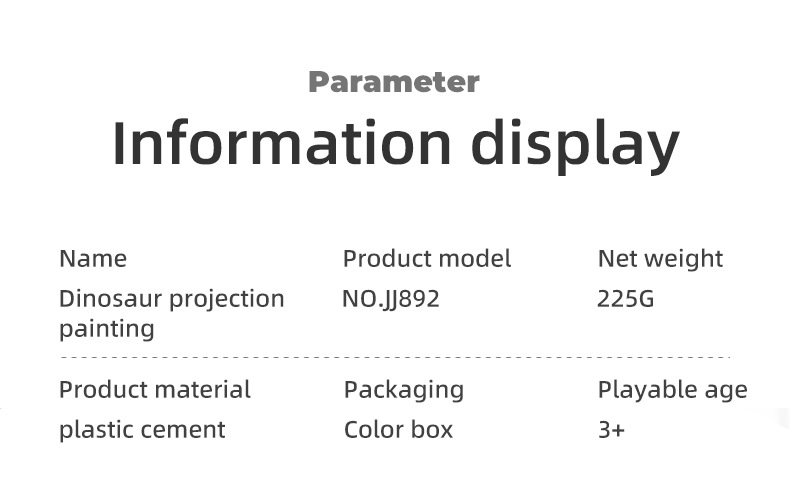Select the Playable age label
Viewport: 790px width, 489px height.
pos(672,390)
